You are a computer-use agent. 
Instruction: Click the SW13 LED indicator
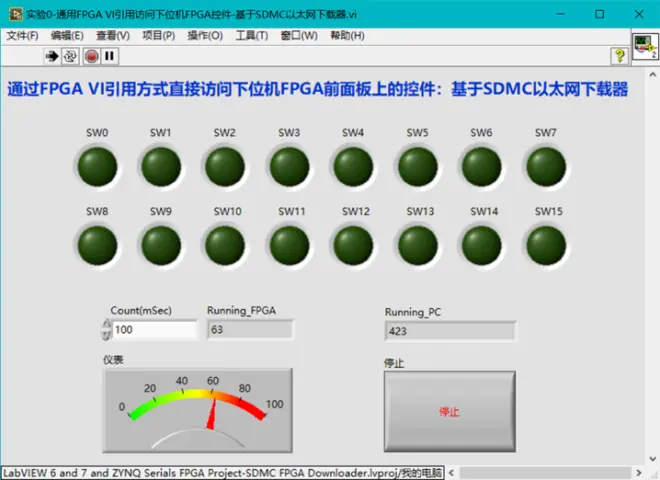(418, 245)
